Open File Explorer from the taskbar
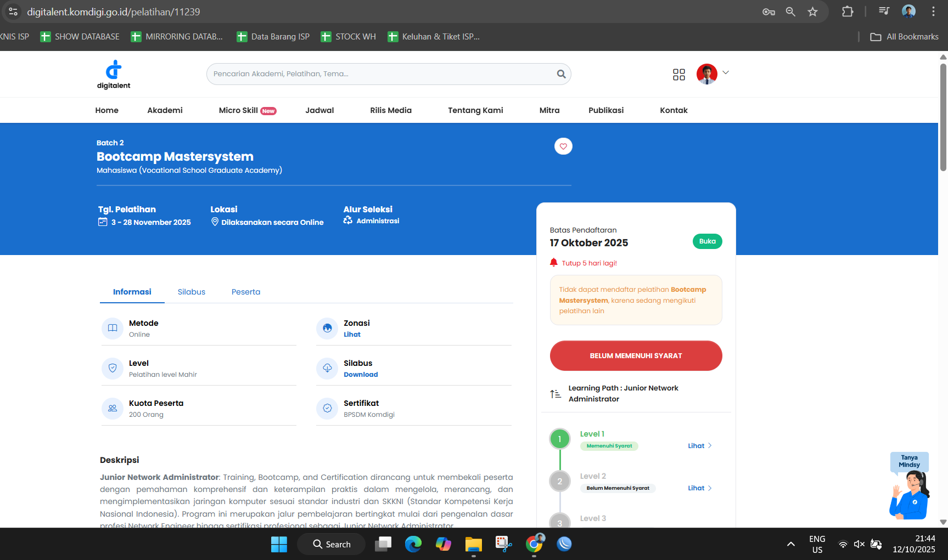 point(473,544)
